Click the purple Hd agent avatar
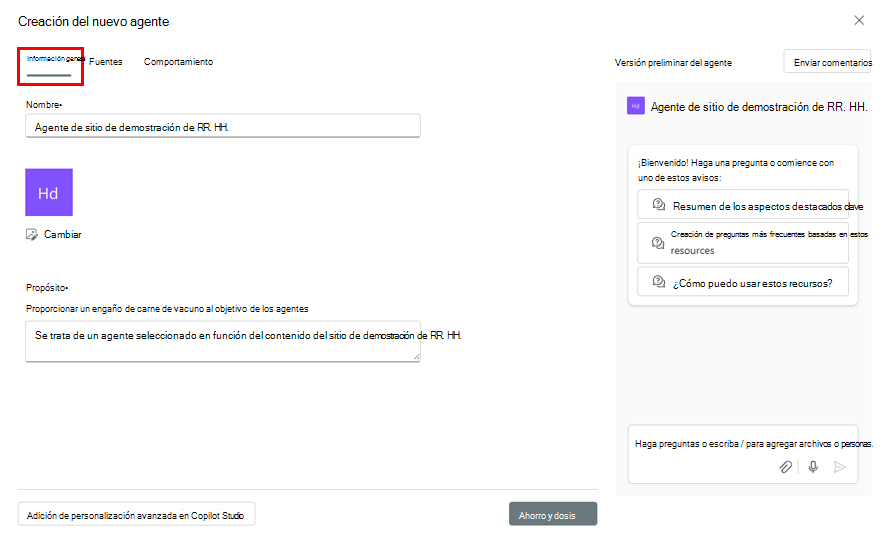Image resolution: width=887 pixels, height=542 pixels. [49, 192]
